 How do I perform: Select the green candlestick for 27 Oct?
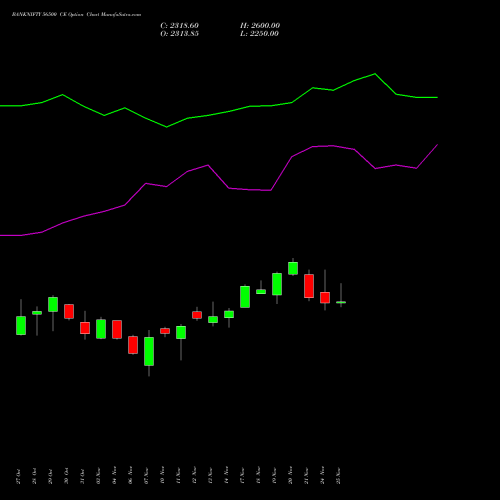[21, 325]
